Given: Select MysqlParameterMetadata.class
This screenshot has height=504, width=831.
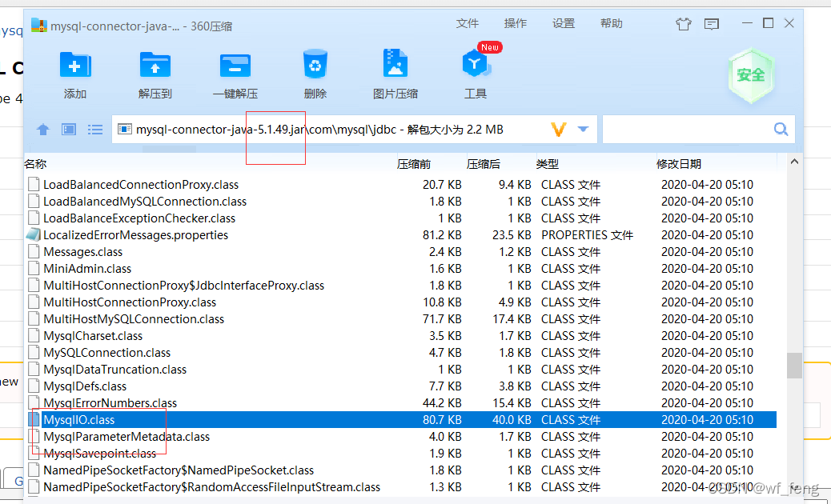Looking at the screenshot, I should [126, 437].
